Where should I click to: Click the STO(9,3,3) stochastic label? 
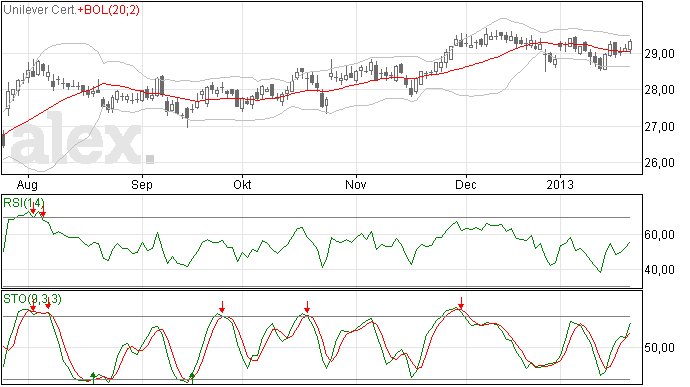pos(33,299)
